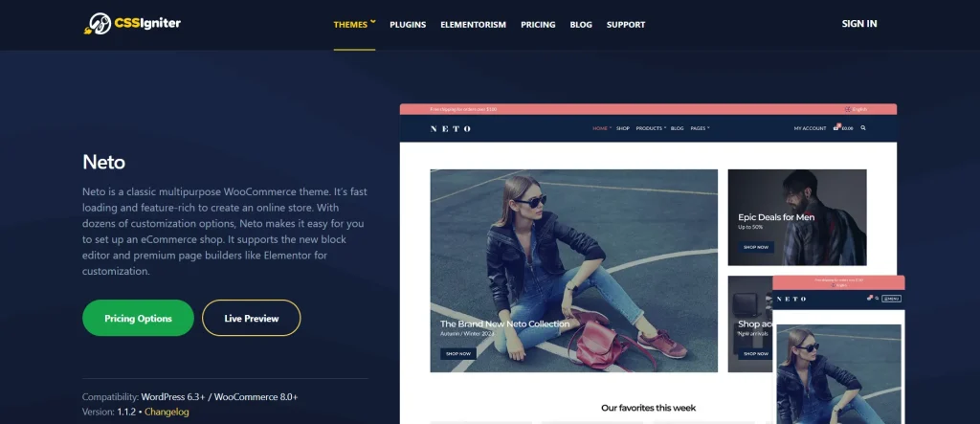Expand the Themes dropdown chevron
Image resolution: width=980 pixels, height=424 pixels.
coord(373,22)
